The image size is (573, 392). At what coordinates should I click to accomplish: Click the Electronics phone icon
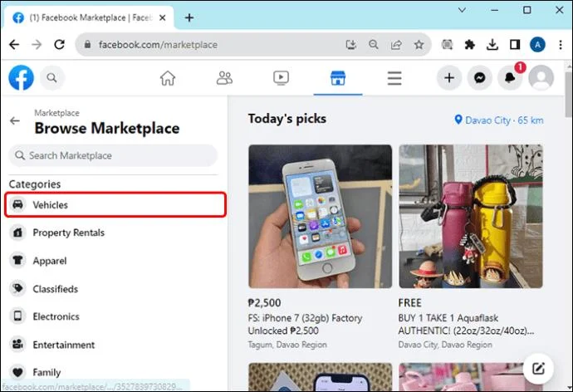click(17, 316)
